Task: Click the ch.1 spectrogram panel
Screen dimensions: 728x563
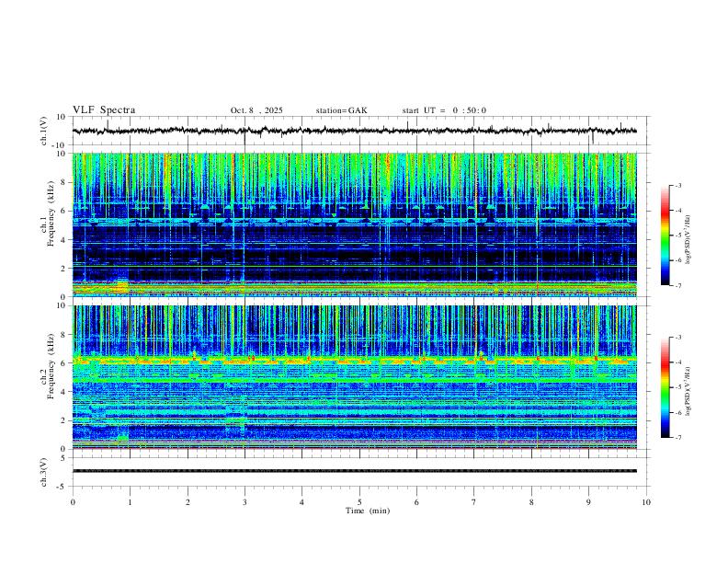Action: point(354,224)
